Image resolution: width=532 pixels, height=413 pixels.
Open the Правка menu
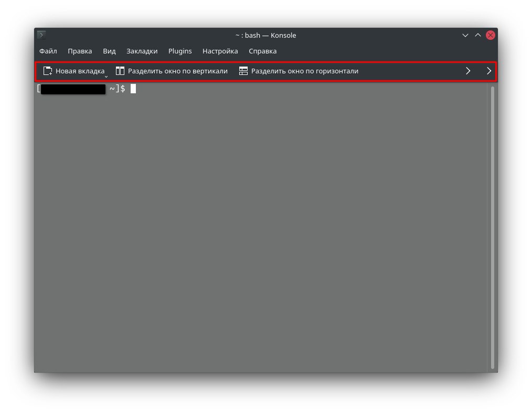coord(80,51)
